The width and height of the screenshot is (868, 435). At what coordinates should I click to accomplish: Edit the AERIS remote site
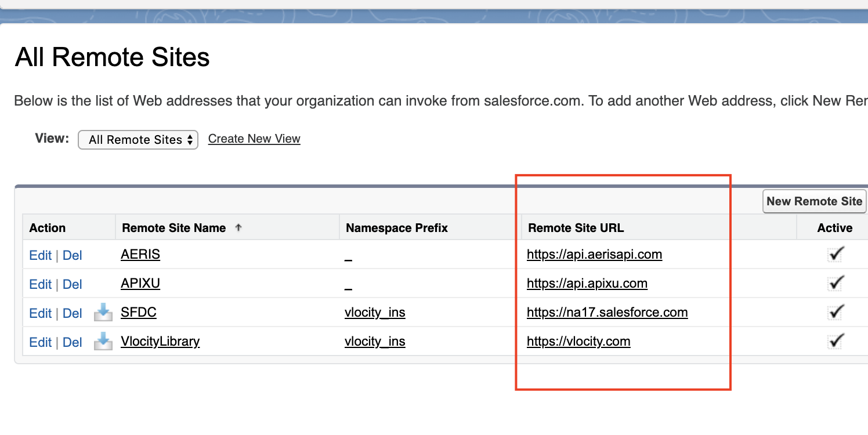pyautogui.click(x=40, y=255)
